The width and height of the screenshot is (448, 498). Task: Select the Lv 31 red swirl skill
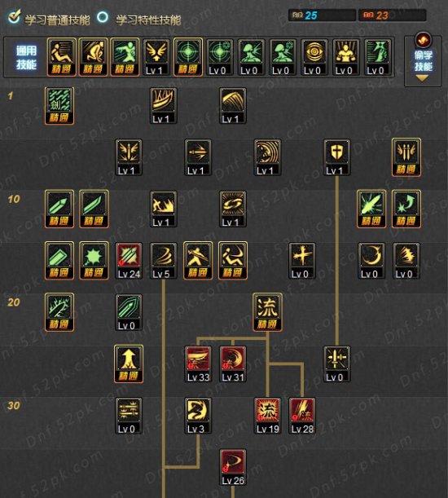pos(233,364)
